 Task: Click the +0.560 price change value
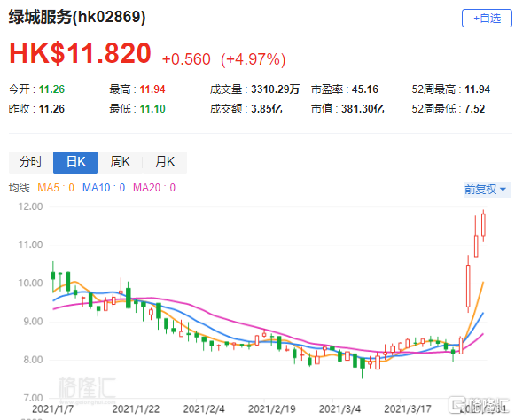[x=186, y=59]
